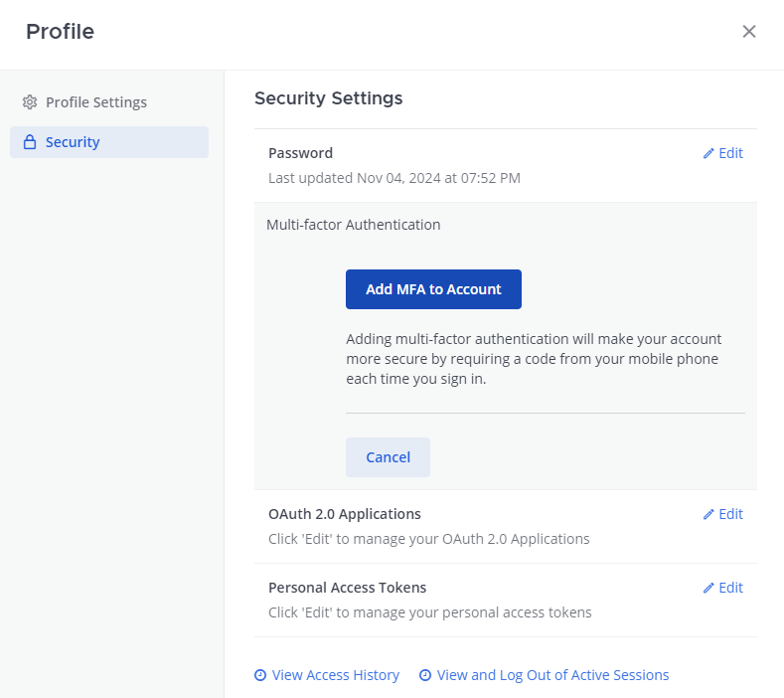Viewport: 784px width, 698px height.
Task: Cancel the multi-factor authentication setup
Action: click(x=388, y=457)
